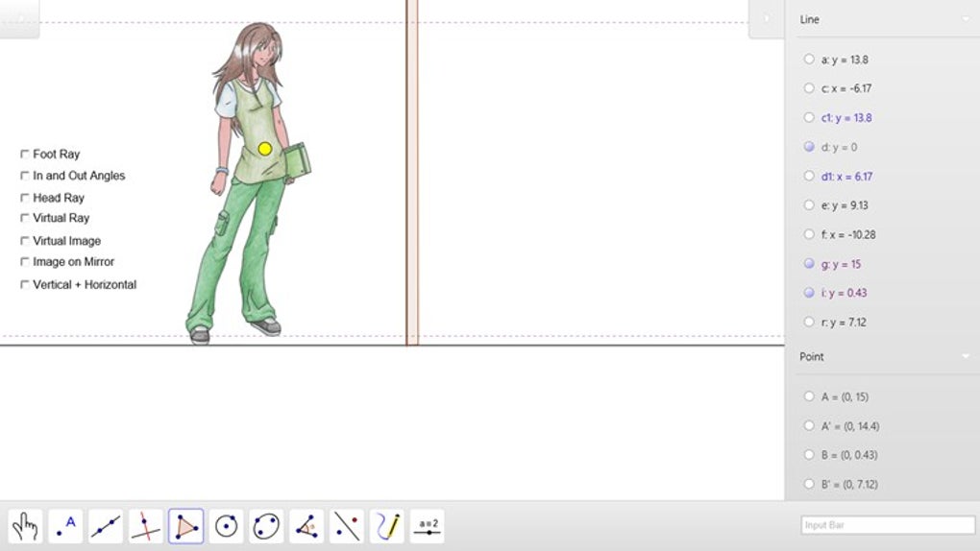Select the Line through two points tool

(106, 527)
